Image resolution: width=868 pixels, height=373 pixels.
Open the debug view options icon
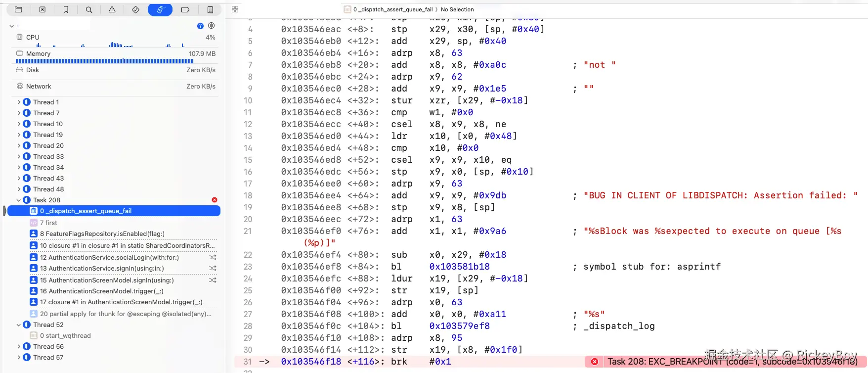tap(211, 26)
